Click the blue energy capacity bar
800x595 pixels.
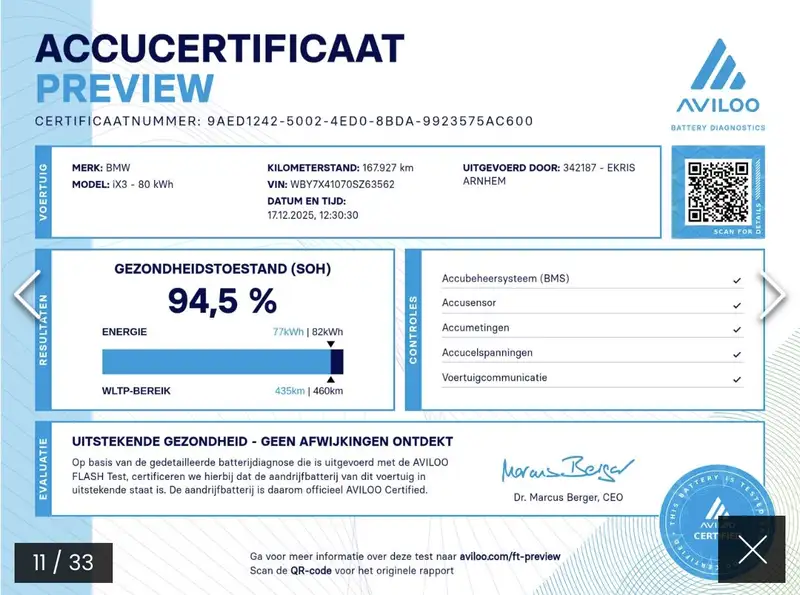pyautogui.click(x=216, y=361)
